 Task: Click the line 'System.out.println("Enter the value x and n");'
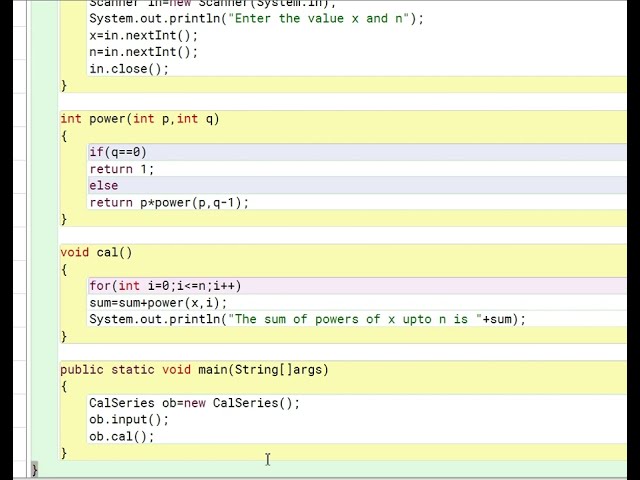pyautogui.click(x=256, y=18)
